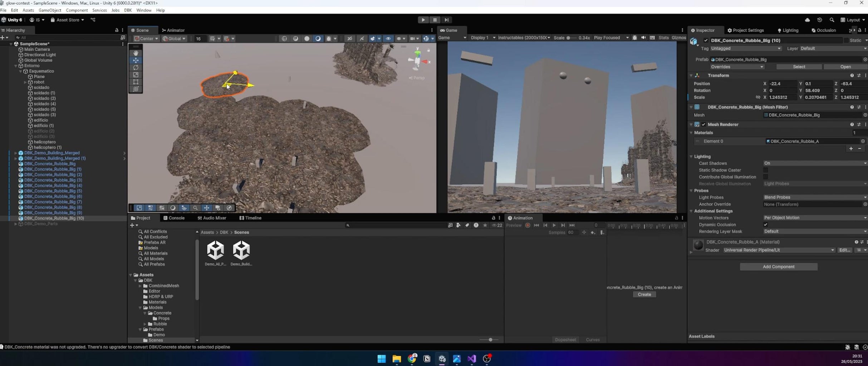Viewport: 868px width, 366px height.
Task: Click the Animation play button
Action: point(554,225)
